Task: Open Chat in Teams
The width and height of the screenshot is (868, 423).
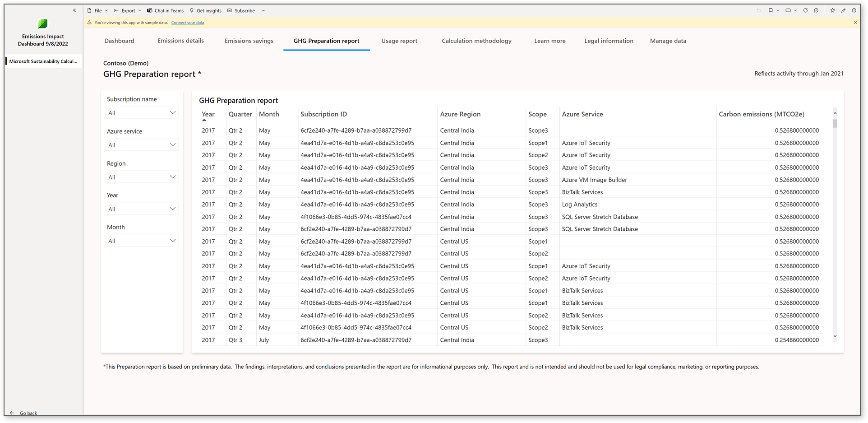Action: [165, 10]
